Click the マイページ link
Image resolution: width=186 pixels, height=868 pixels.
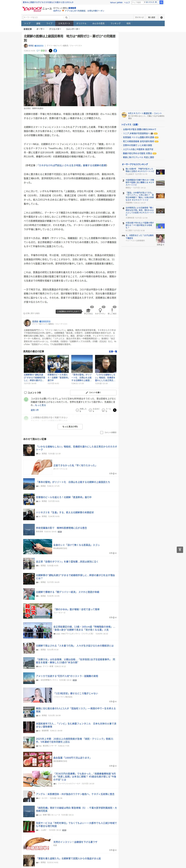[139, 18]
